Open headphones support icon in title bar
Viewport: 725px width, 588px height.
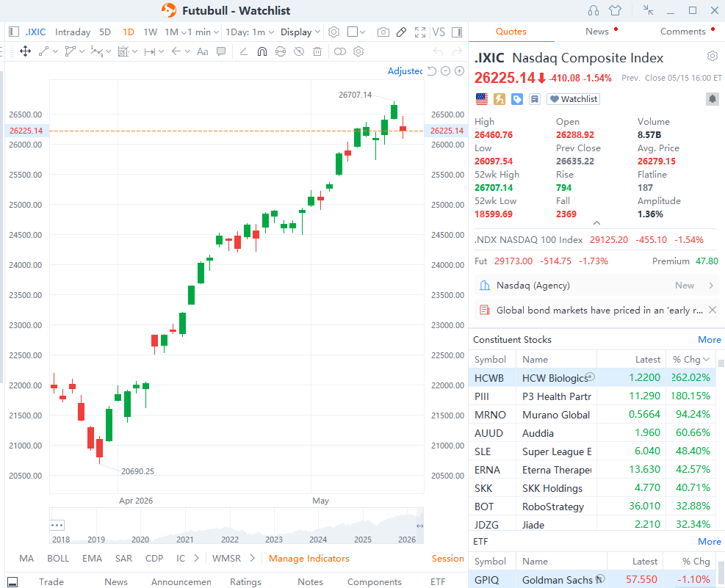click(594, 10)
